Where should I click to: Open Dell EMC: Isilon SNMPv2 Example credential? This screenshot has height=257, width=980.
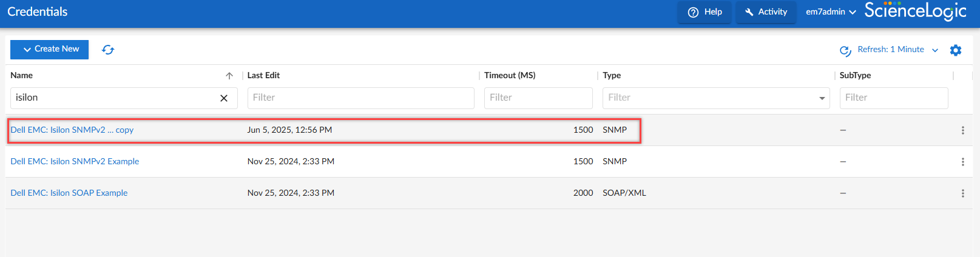(x=75, y=161)
